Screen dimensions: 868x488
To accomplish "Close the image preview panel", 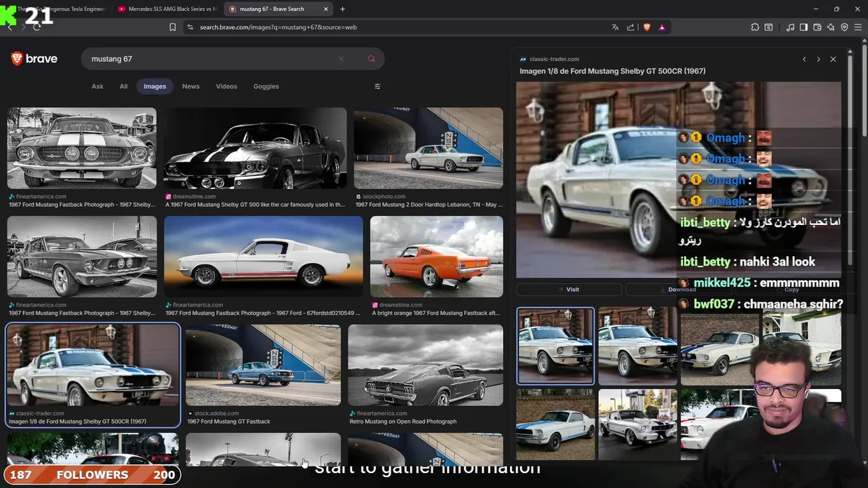I will (833, 59).
